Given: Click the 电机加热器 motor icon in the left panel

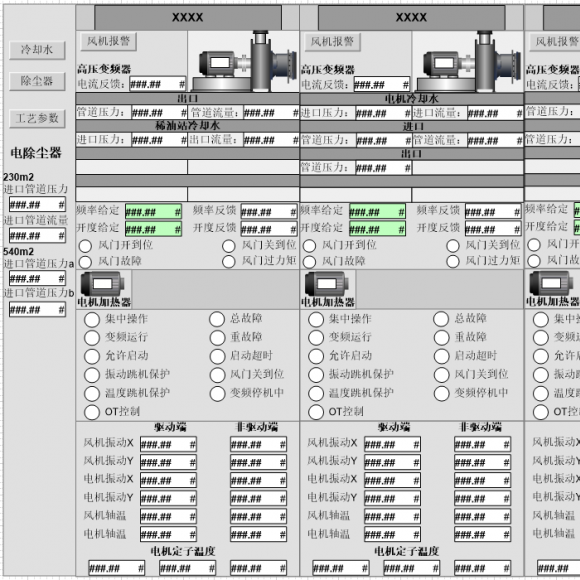Looking at the screenshot, I should pos(102,284).
